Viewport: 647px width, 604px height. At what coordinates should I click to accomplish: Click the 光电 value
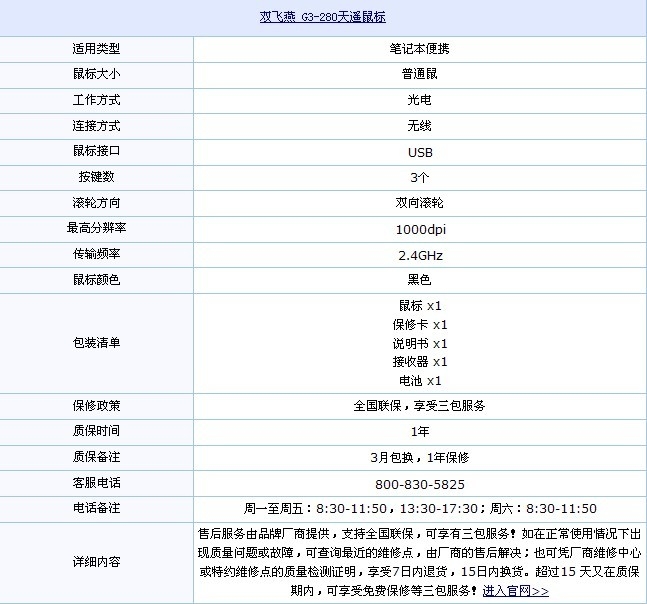420,100
